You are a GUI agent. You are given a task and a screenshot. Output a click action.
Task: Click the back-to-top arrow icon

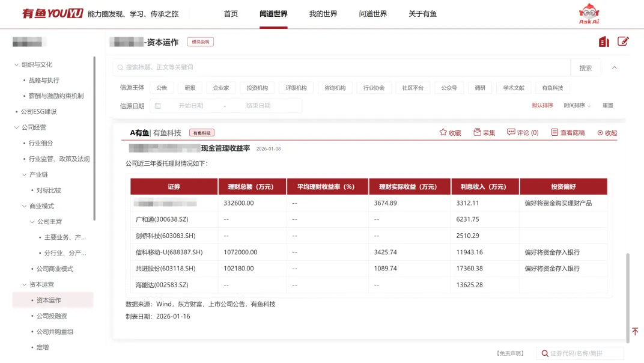click(635, 331)
